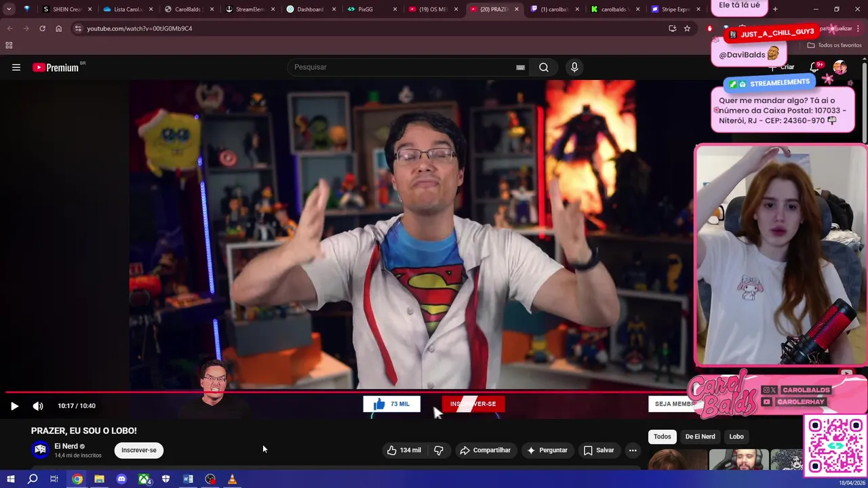Click the PRAZER, EU SOU O LOBO! title
868x488 pixels.
point(83,430)
